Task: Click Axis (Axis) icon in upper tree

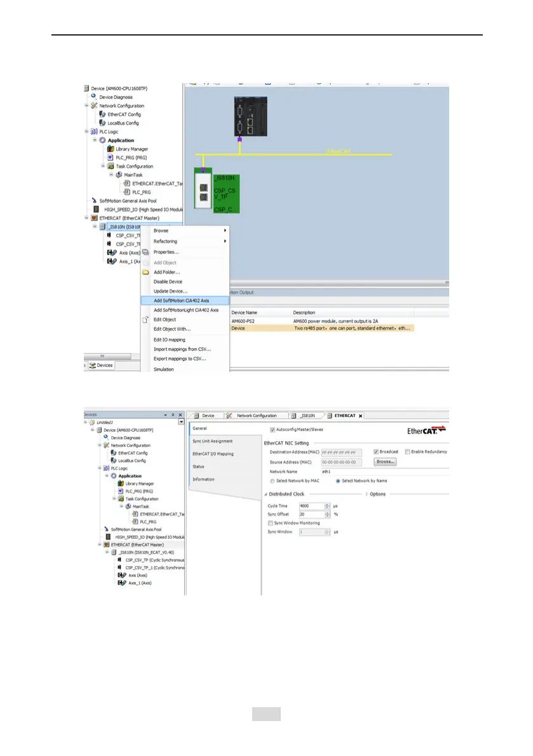Action: click(x=112, y=253)
